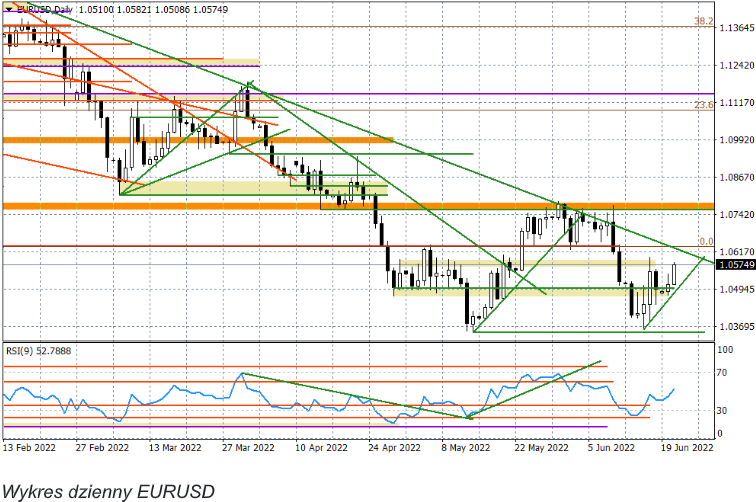The image size is (756, 502).
Task: Select the 23.6 Fibonacci level label
Action: 704,104
